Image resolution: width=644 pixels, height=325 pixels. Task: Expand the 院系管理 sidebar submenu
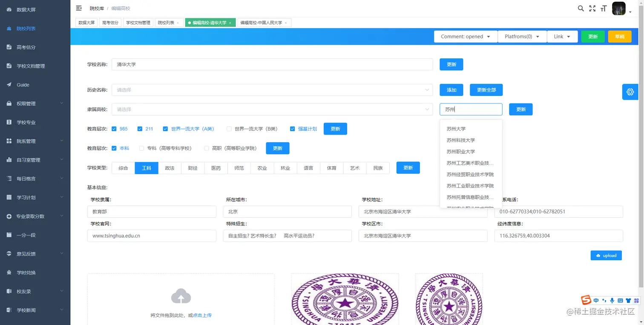(x=62, y=141)
